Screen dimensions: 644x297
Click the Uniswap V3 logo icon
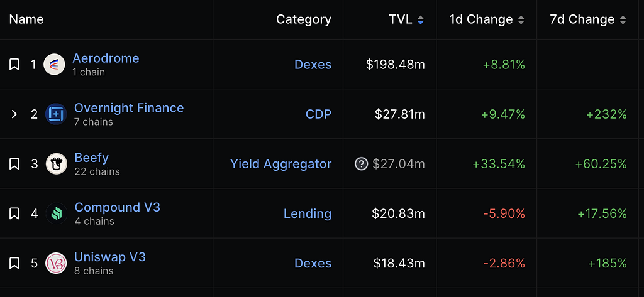(56, 263)
